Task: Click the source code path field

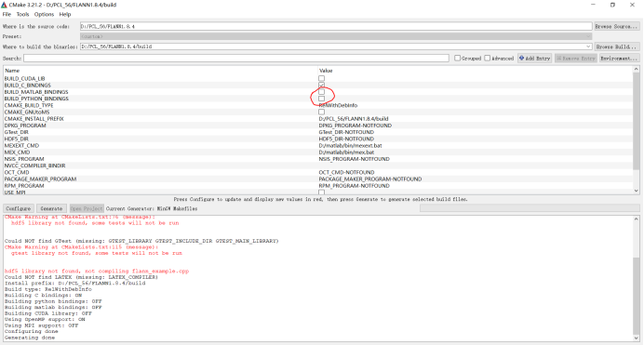Action: pyautogui.click(x=336, y=26)
